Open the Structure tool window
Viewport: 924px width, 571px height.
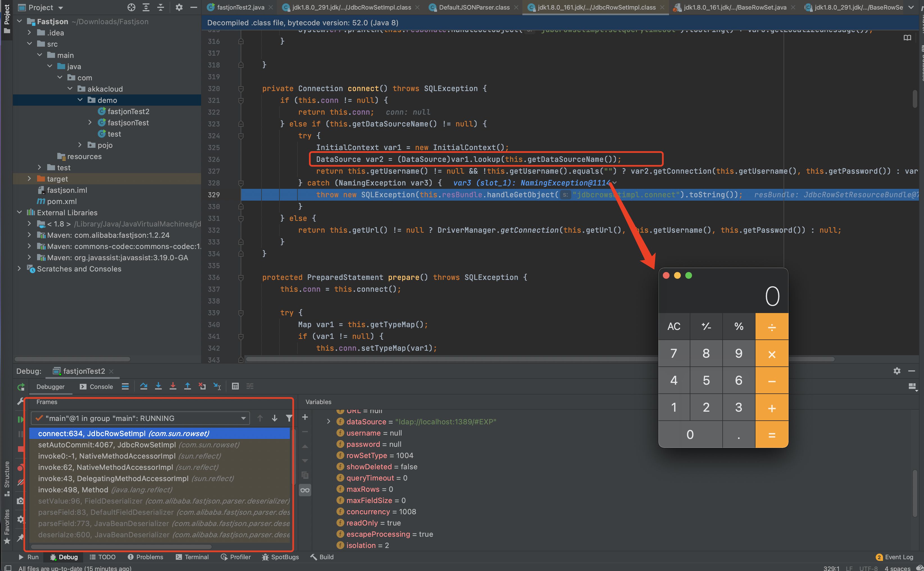[x=7, y=479]
